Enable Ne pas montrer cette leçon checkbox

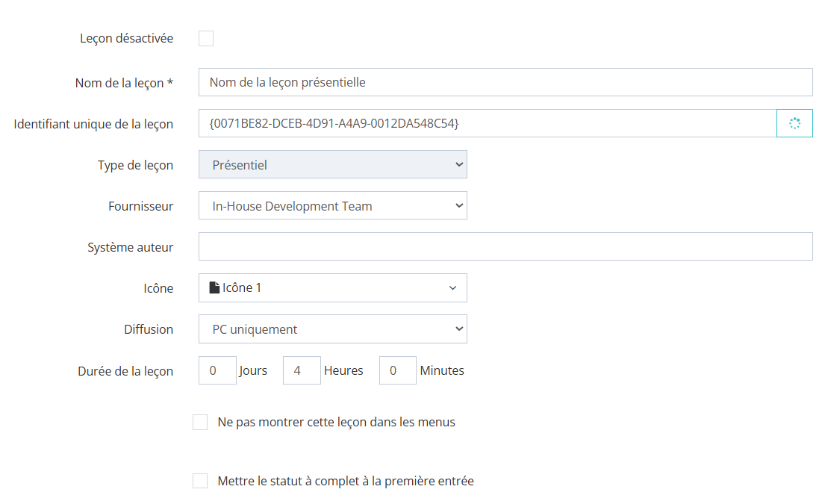click(200, 423)
